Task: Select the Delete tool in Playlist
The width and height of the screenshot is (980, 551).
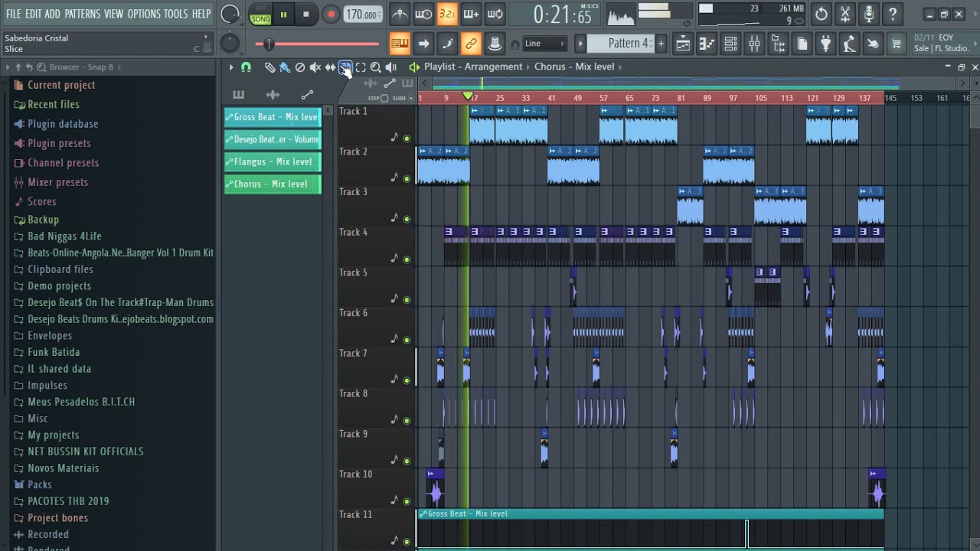Action: coord(300,67)
